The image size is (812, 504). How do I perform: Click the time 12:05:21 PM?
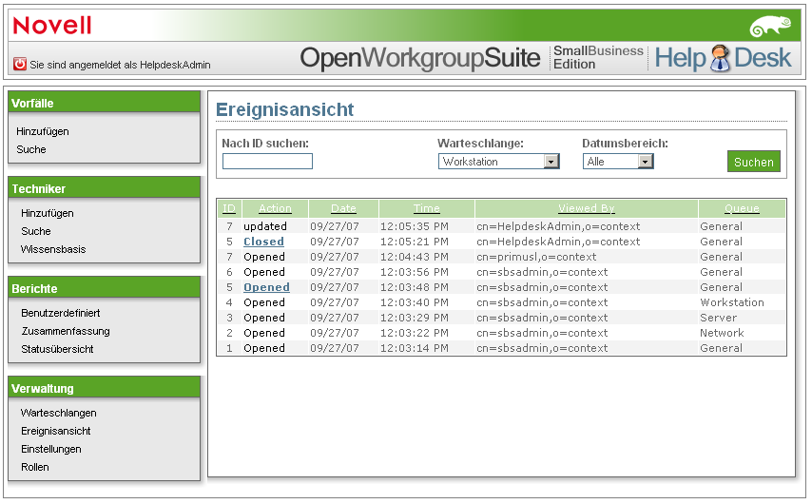coord(415,242)
